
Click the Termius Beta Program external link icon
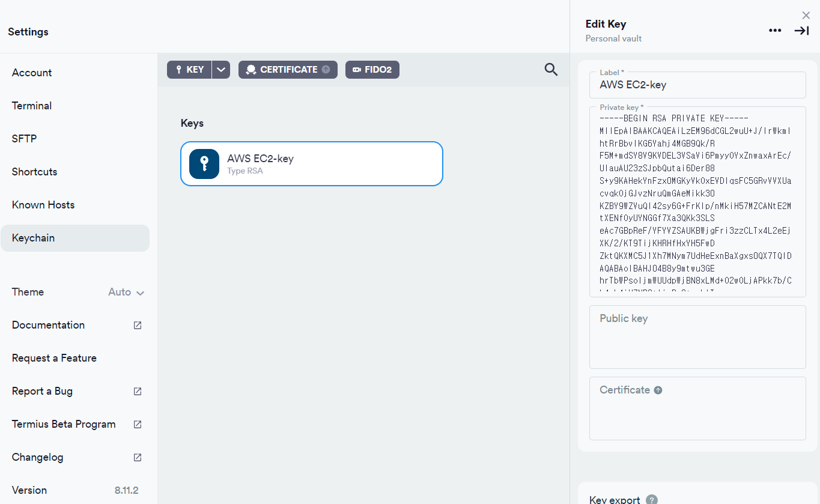click(x=138, y=424)
